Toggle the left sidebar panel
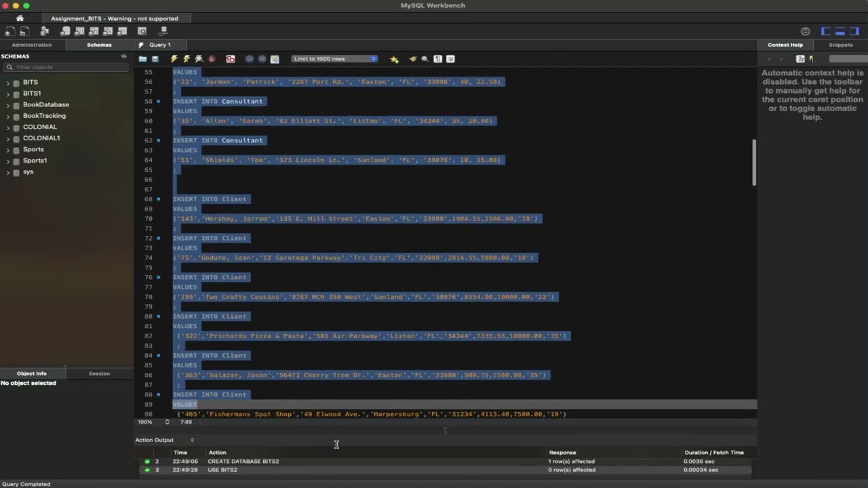The width and height of the screenshot is (868, 488). click(x=826, y=31)
